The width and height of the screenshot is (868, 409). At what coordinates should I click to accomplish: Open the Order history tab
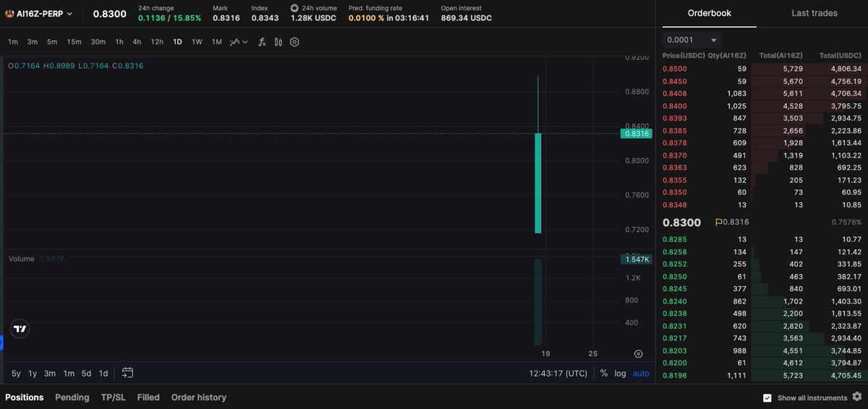[199, 397]
